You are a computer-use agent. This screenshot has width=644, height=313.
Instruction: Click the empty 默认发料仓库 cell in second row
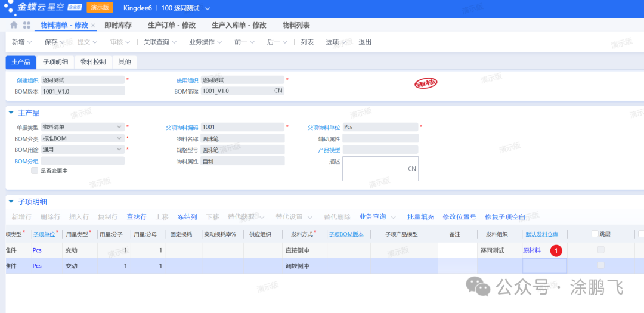pos(544,266)
